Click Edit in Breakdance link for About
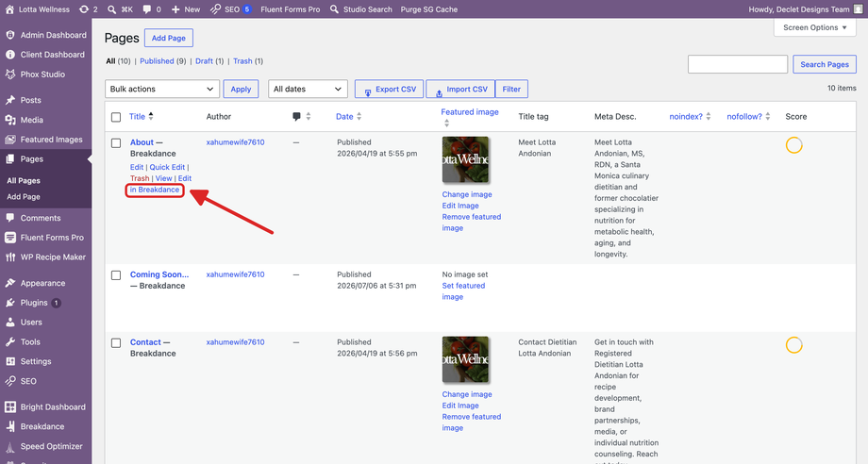The width and height of the screenshot is (868, 464). coord(155,190)
